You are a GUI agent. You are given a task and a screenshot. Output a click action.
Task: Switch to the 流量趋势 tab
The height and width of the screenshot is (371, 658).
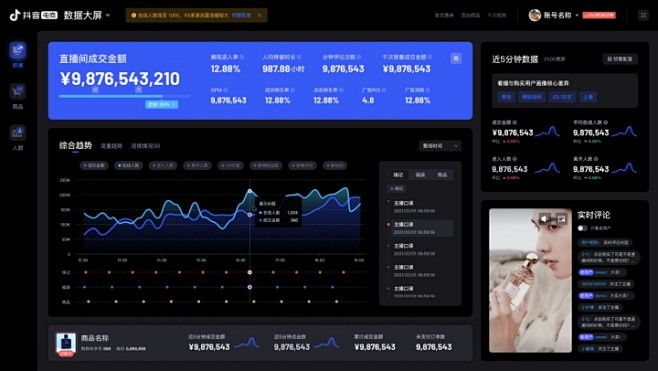pyautogui.click(x=111, y=146)
